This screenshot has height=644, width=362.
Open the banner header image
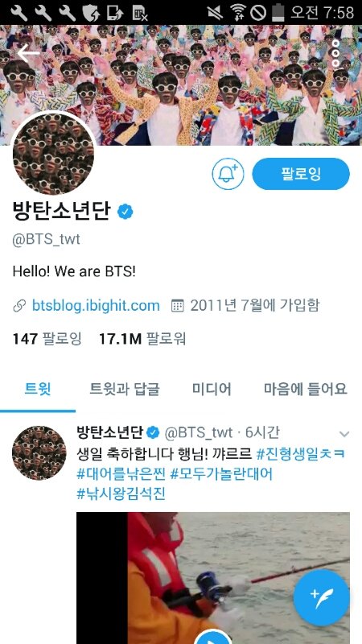point(181,85)
